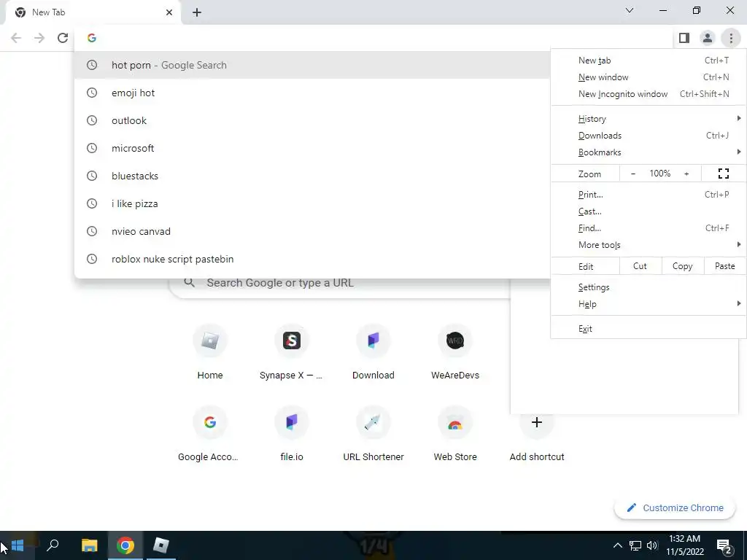Click the Customize Chrome button
Viewport: 747px width, 560px height.
point(675,507)
